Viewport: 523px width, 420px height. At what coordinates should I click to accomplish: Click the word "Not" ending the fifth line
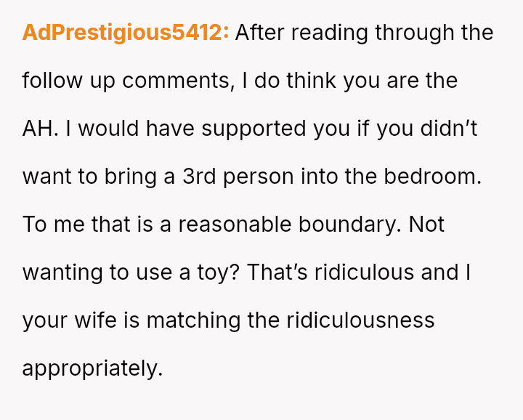(426, 225)
